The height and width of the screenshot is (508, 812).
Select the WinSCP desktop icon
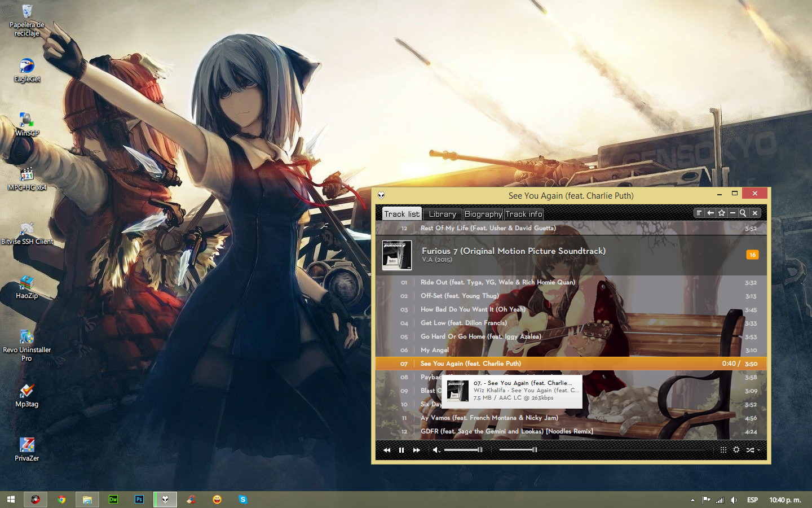click(27, 125)
